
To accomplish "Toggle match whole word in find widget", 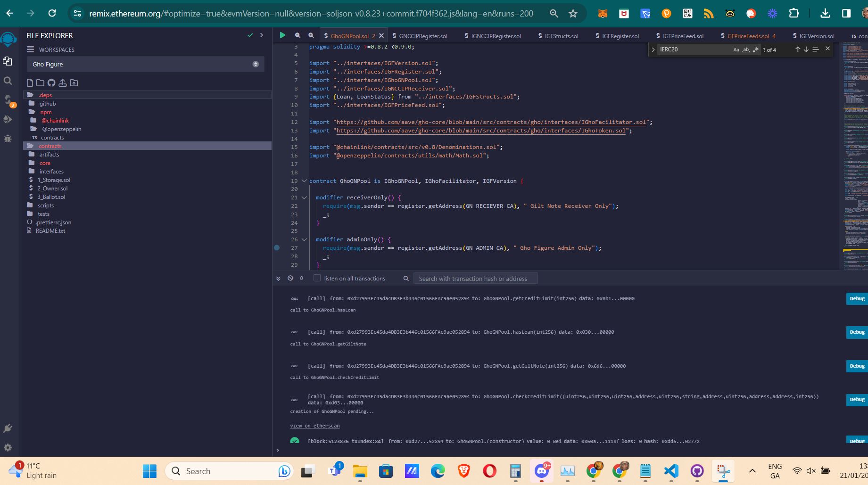I will (x=746, y=49).
